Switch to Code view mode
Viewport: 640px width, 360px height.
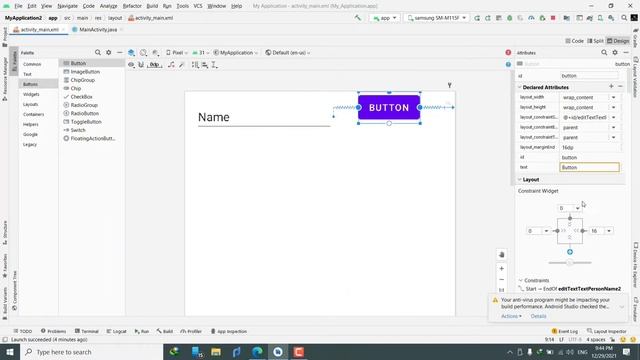tap(574, 41)
